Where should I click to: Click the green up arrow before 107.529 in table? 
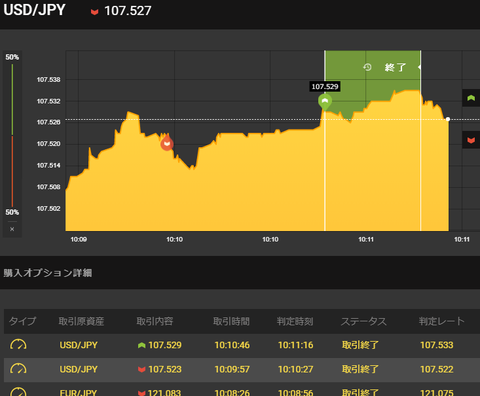point(142,345)
